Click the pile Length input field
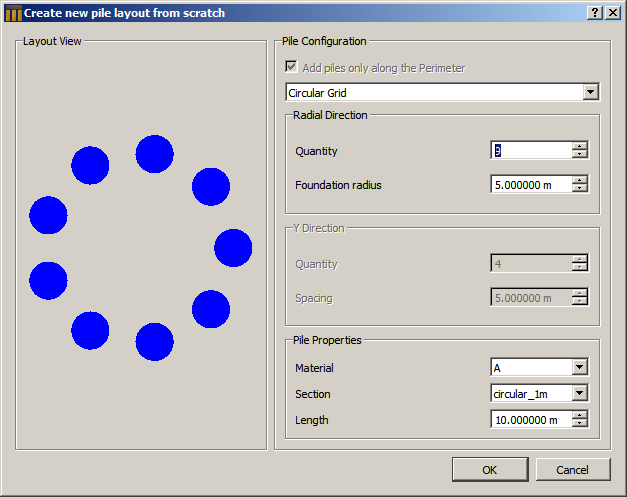The image size is (627, 497). point(531,420)
